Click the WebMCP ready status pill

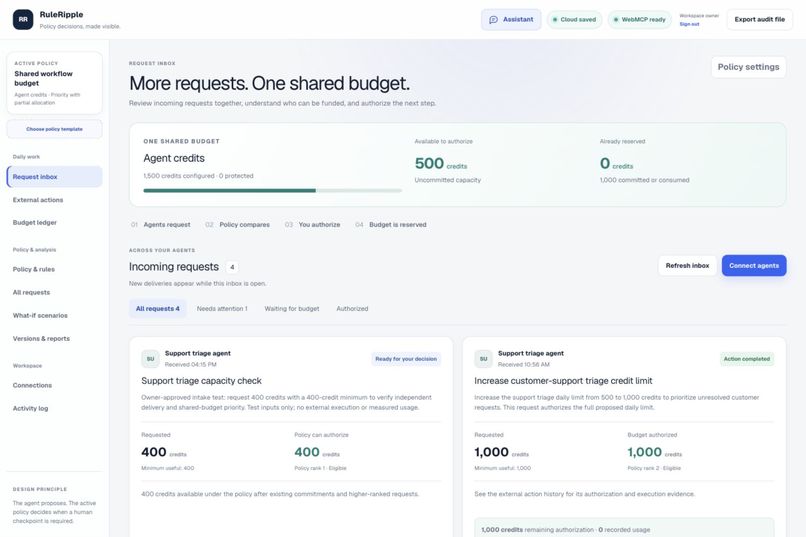[639, 20]
